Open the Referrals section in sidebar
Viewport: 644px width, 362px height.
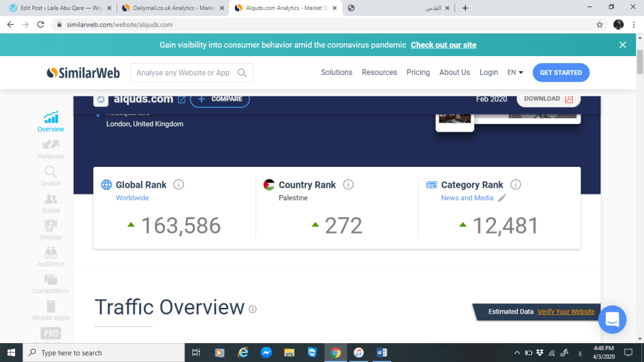pyautogui.click(x=50, y=149)
